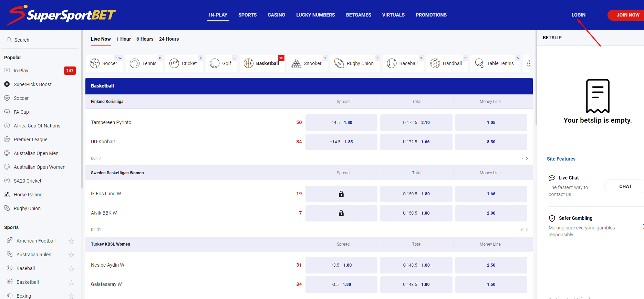Select the Snooker rack icon
The width and height of the screenshot is (644, 299).
[x=296, y=63]
